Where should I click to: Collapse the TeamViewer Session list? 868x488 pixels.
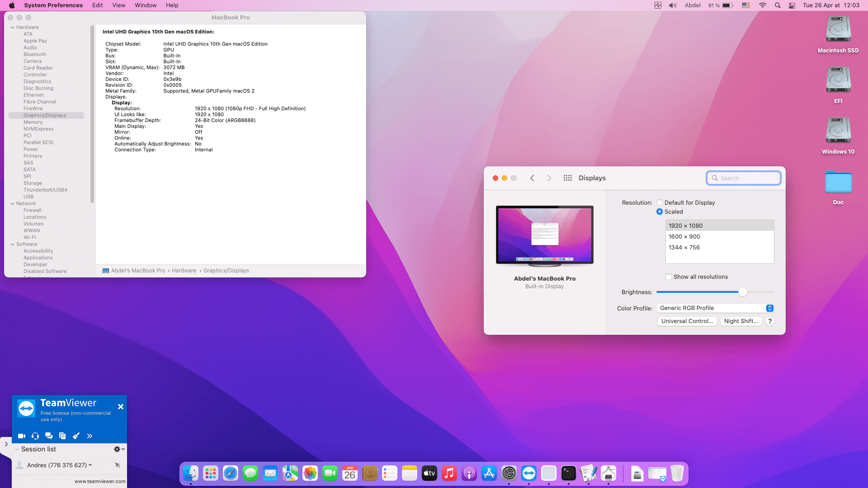coord(17,449)
